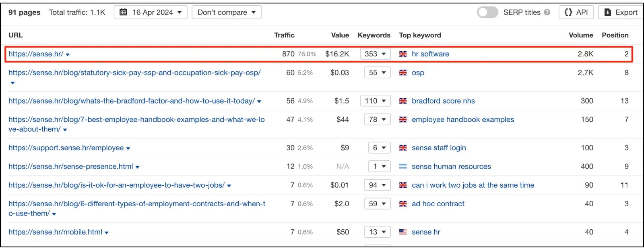
Task: Open the 6 keywords dropdown
Action: click(379, 148)
